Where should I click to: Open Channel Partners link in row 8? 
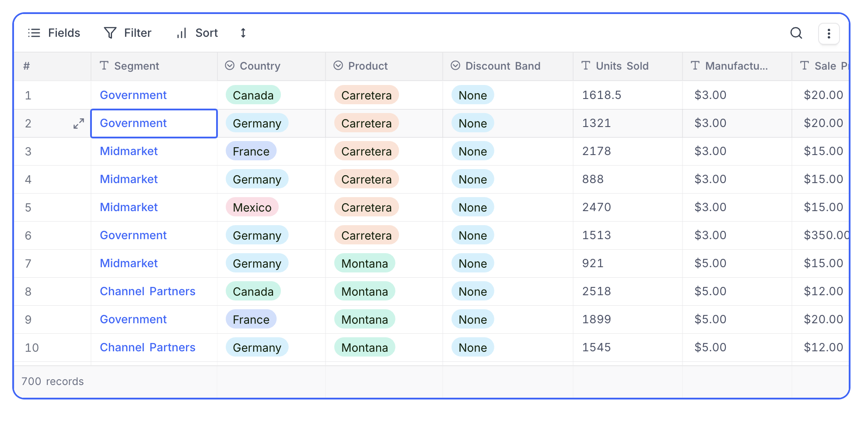[147, 291]
